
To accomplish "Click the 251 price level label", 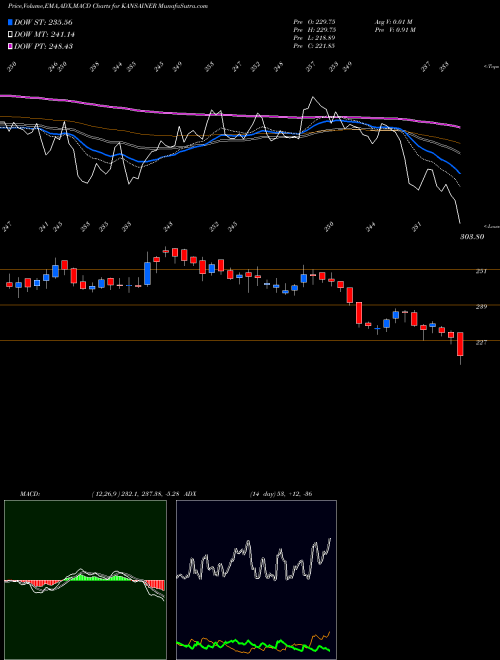I will [481, 271].
